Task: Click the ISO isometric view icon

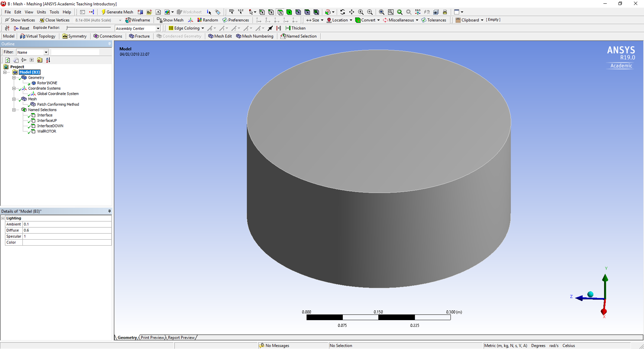Action: tap(418, 12)
